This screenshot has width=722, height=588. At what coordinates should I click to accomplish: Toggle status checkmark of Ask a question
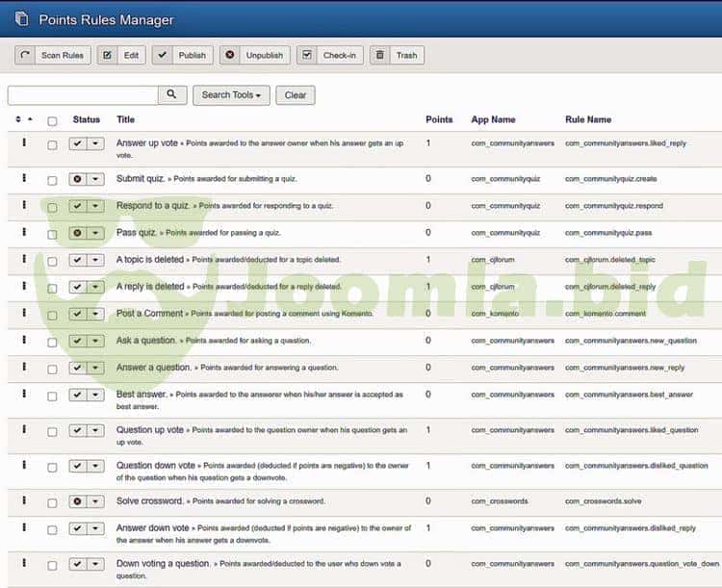[77, 341]
